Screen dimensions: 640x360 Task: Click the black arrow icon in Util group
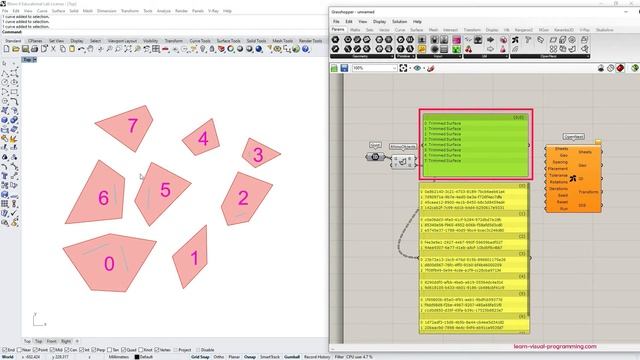click(x=491, y=40)
